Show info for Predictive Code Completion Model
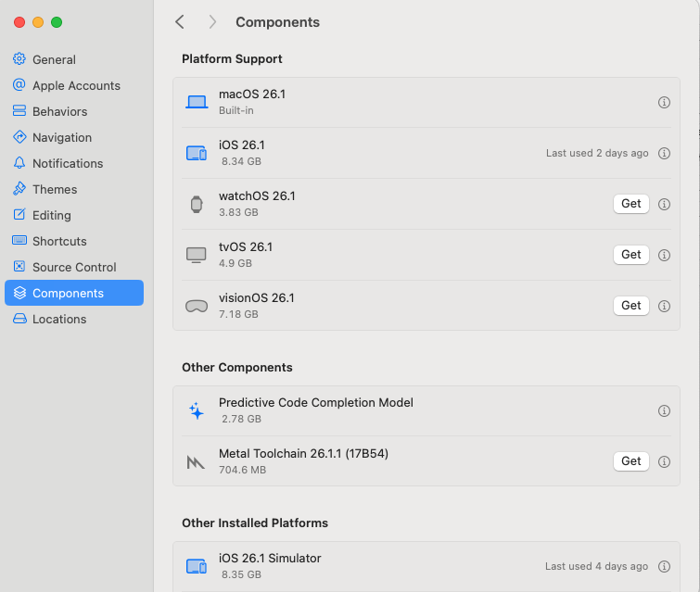The image size is (700, 592). (x=664, y=410)
